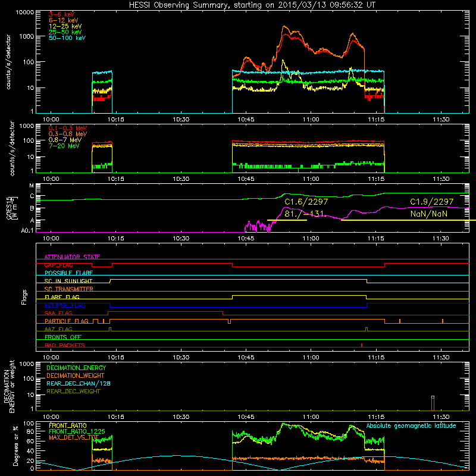Select the DECIMATION_ENERGY legend label

76,368
